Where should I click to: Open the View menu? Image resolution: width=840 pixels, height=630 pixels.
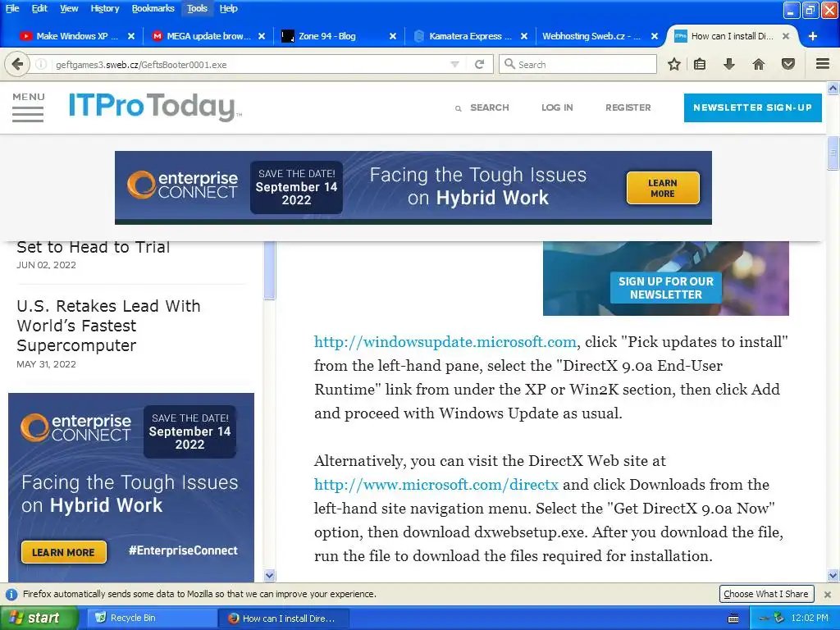[x=69, y=8]
